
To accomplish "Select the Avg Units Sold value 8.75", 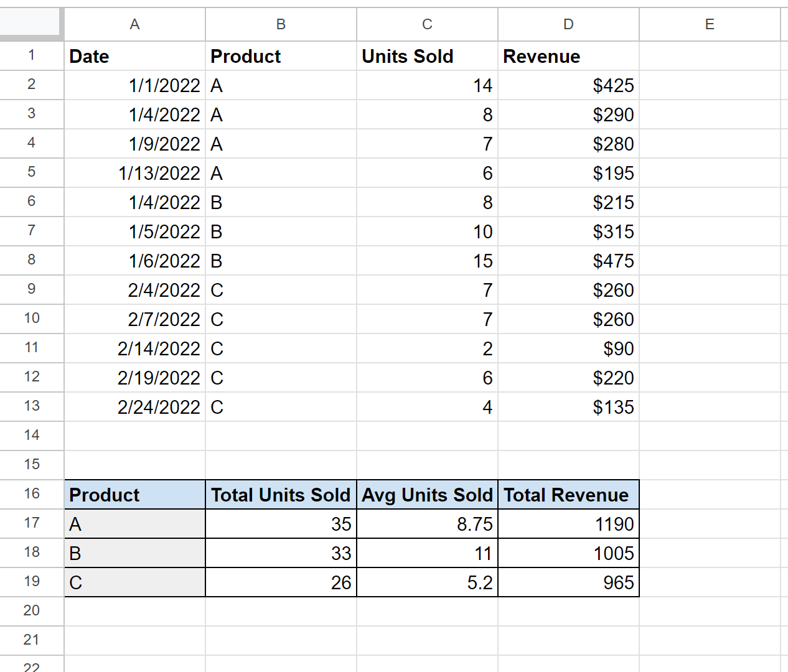I will click(426, 523).
